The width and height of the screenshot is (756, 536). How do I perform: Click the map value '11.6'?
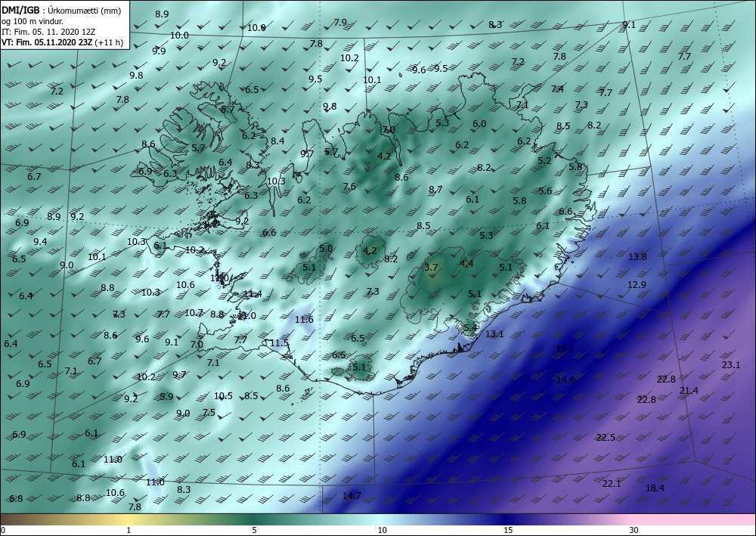(x=304, y=319)
